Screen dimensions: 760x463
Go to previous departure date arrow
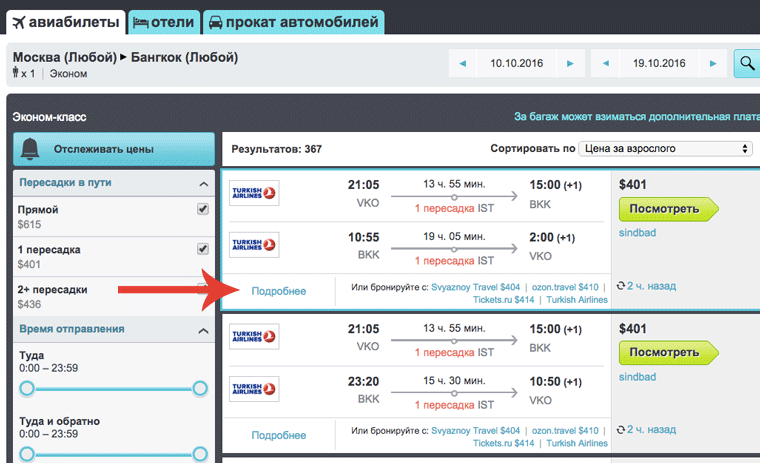(462, 64)
